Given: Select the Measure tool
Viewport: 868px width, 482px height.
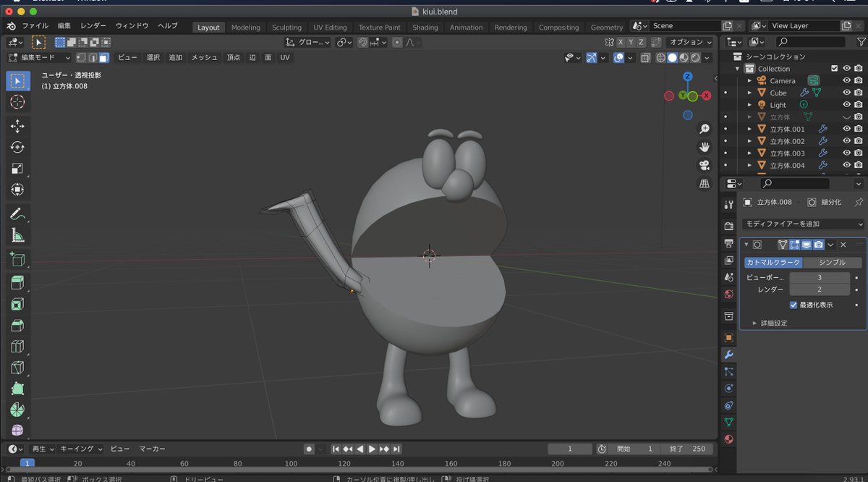Looking at the screenshot, I should pos(18,235).
